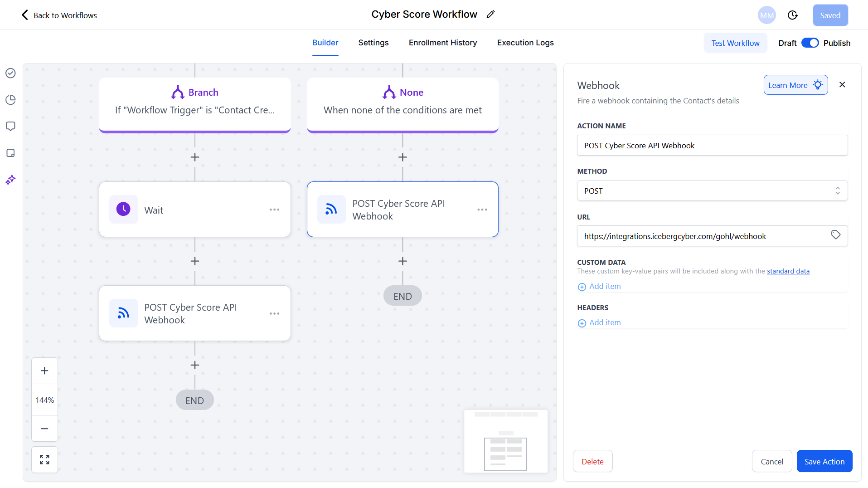This screenshot has height=488, width=868.
Task: Click Test Workflow button
Action: (735, 43)
